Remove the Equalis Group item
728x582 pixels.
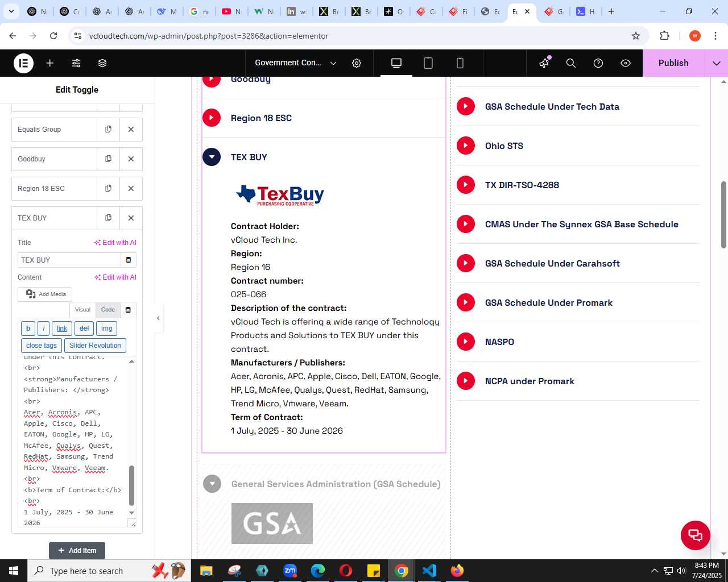[x=131, y=130]
